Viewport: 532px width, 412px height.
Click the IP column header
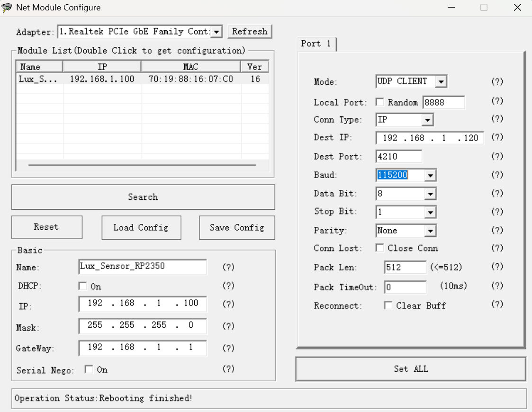click(102, 67)
